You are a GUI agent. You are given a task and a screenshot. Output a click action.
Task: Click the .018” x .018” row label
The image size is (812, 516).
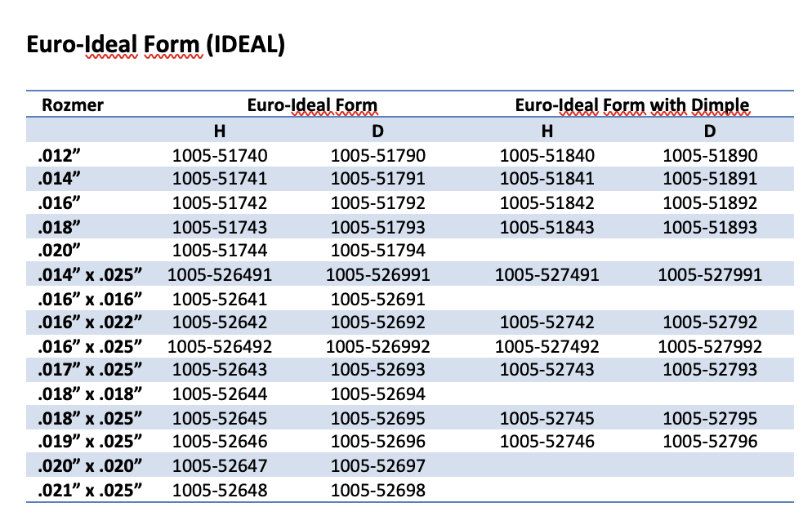[90, 394]
